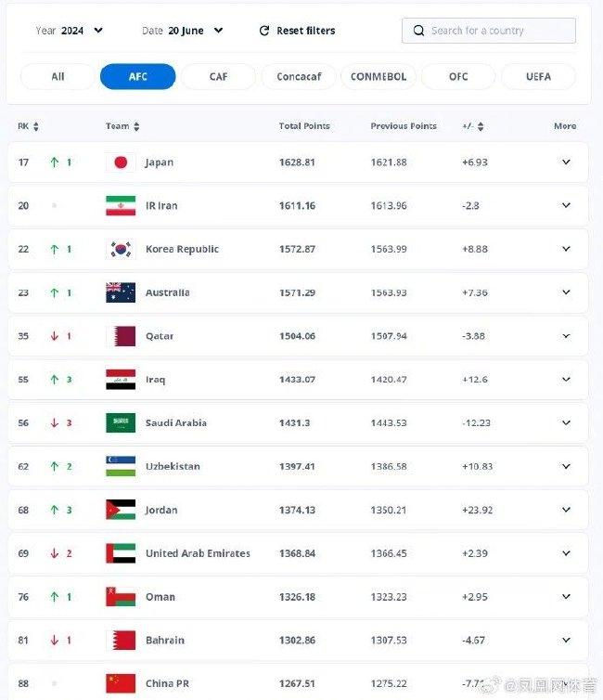Sort by the RK column arrows
The width and height of the screenshot is (603, 700).
[36, 126]
